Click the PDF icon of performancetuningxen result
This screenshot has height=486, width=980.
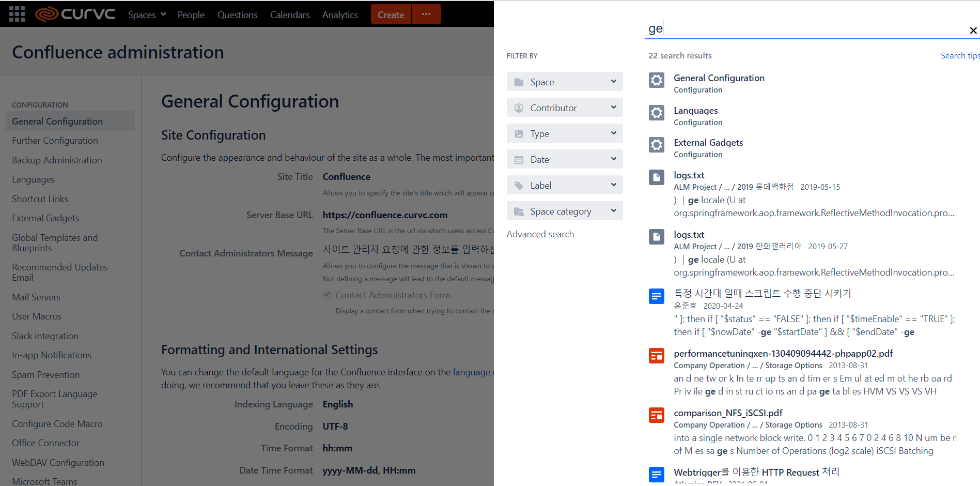657,356
